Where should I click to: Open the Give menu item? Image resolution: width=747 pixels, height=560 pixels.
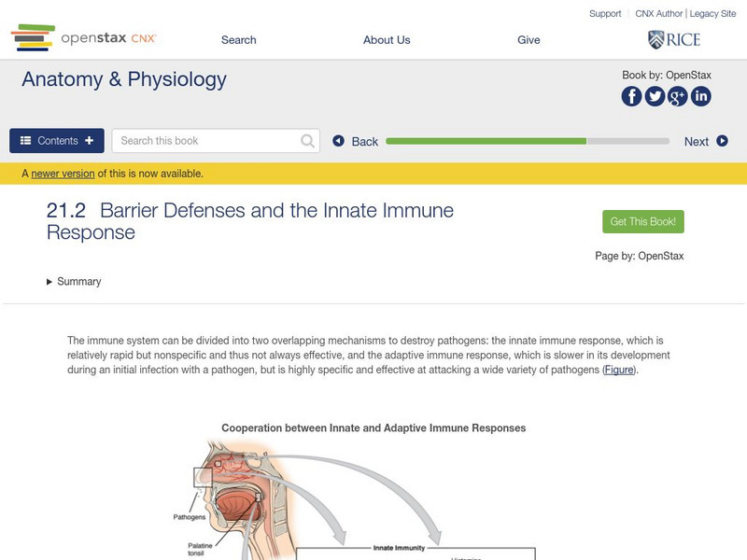tap(529, 40)
